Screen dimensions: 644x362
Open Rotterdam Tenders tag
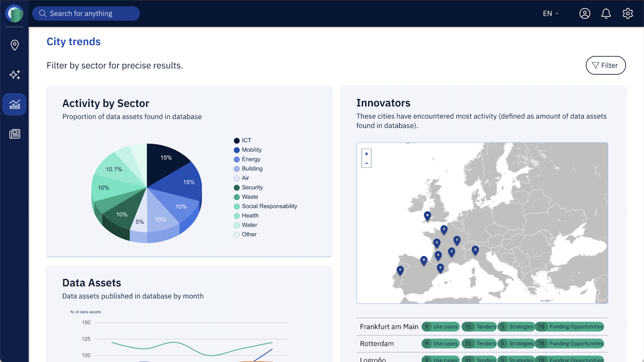[479, 343]
